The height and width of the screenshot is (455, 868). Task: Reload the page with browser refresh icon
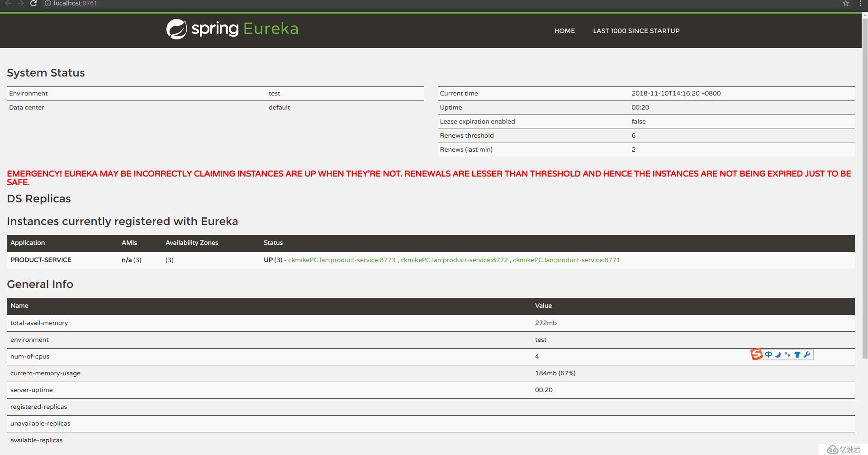33,3
